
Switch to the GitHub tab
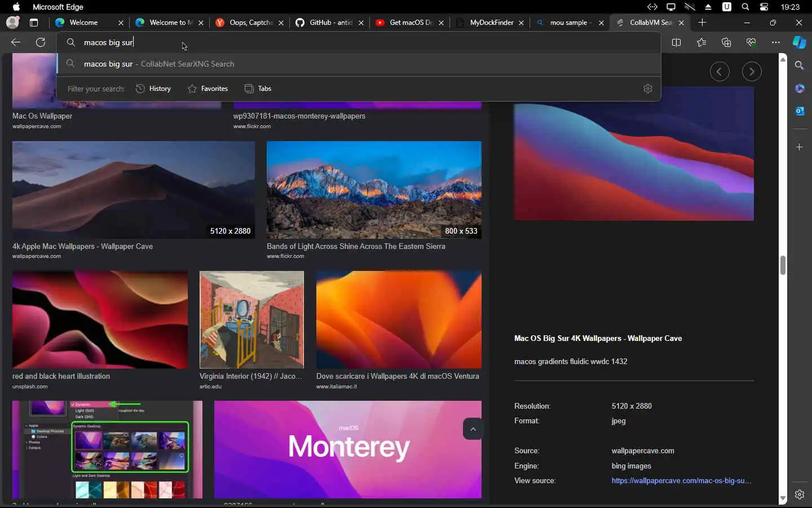pos(330,23)
